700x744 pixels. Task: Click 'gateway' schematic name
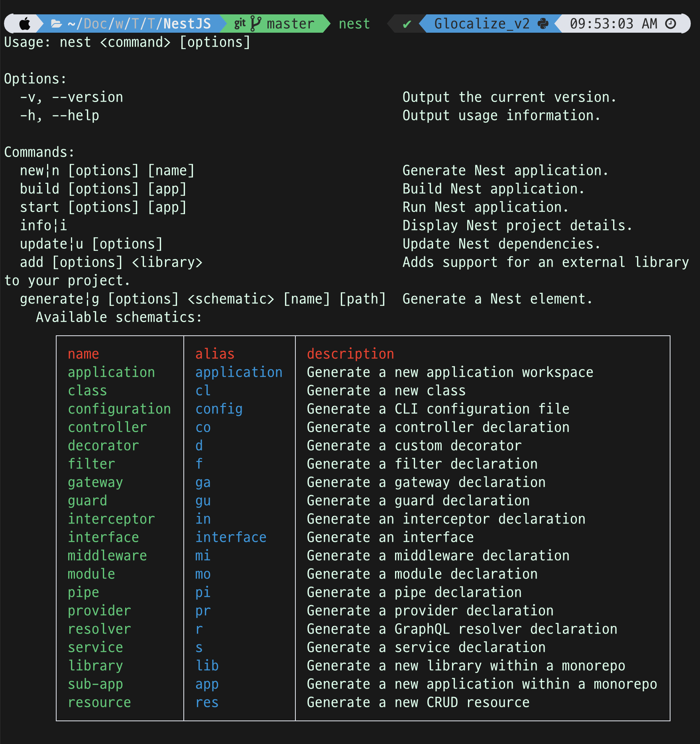click(95, 482)
